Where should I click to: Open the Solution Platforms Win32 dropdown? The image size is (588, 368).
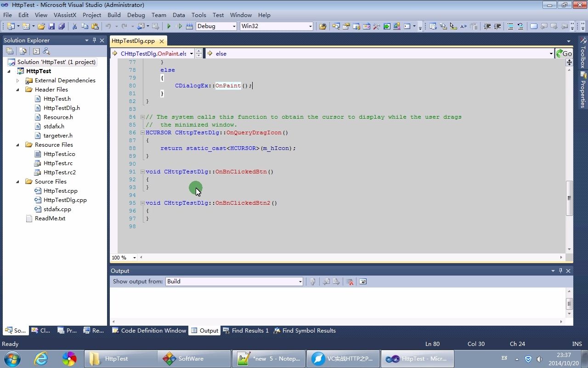pos(310,26)
